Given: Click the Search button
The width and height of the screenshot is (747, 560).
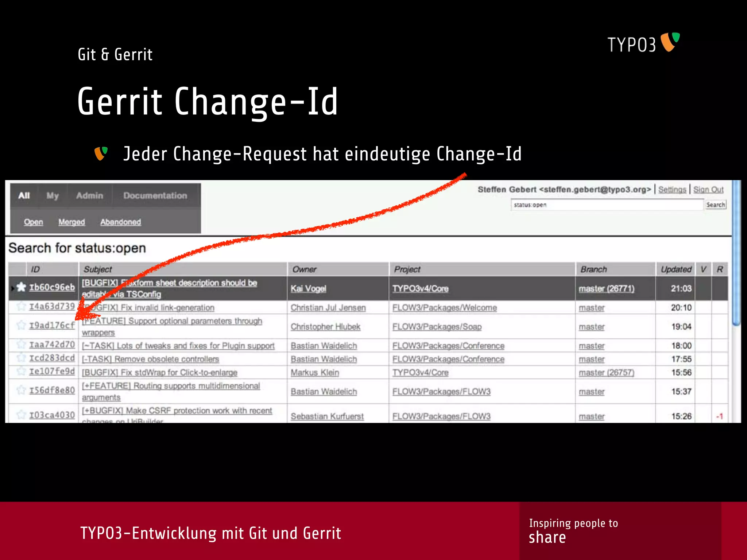Looking at the screenshot, I should [716, 205].
